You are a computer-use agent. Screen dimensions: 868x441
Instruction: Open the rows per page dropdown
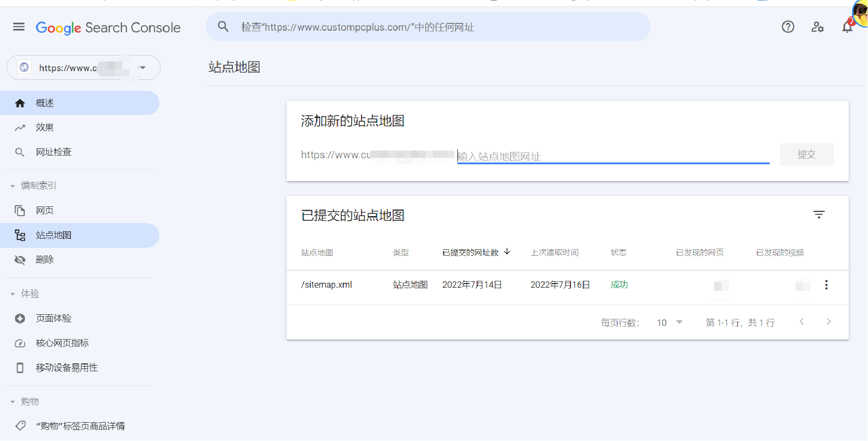pos(670,323)
